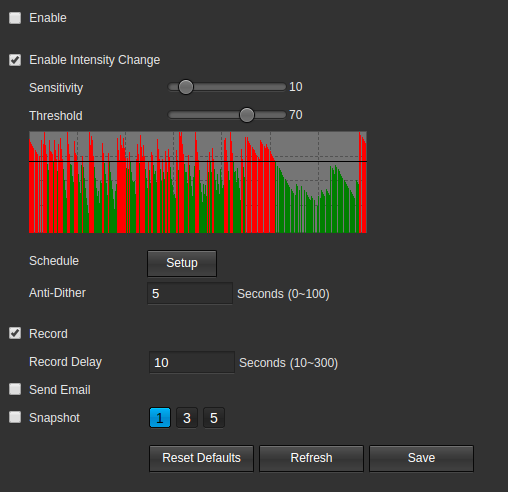The image size is (508, 492).
Task: Click the 'Seconds (10~300)' hint text
Action: [x=289, y=363]
